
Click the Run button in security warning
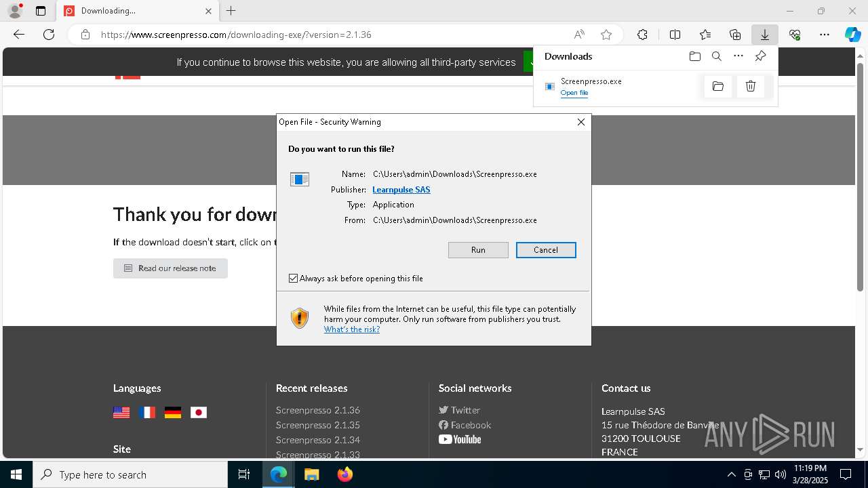(478, 250)
